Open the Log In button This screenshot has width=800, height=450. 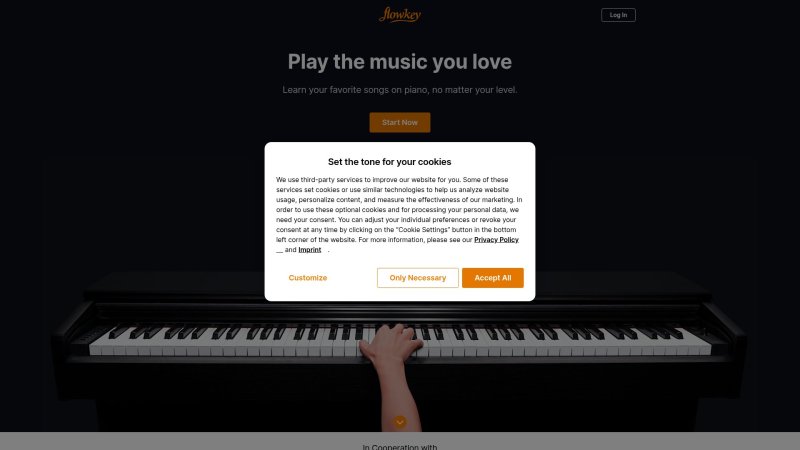pos(618,15)
